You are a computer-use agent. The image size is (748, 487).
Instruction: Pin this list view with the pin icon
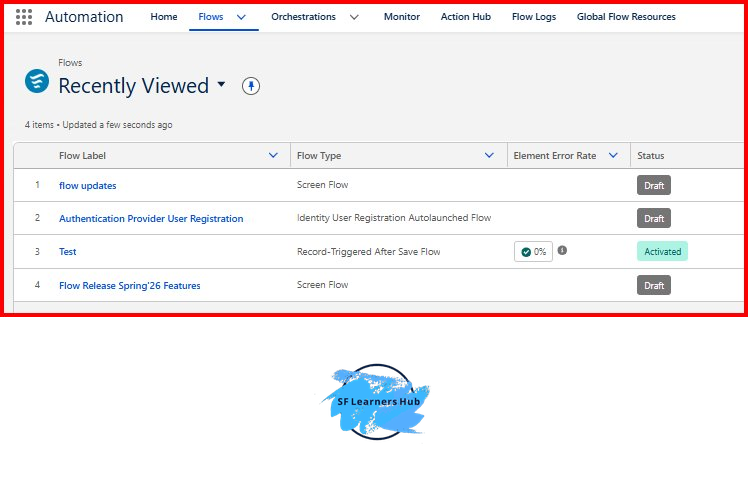(251, 86)
